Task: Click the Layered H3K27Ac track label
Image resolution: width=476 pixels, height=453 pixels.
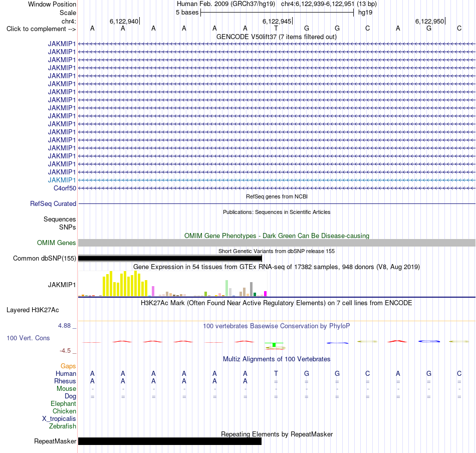Action: (33, 310)
